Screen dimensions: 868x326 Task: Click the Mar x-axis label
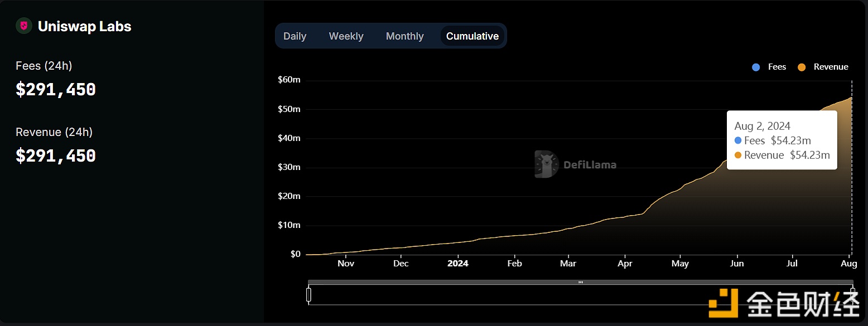pos(568,263)
